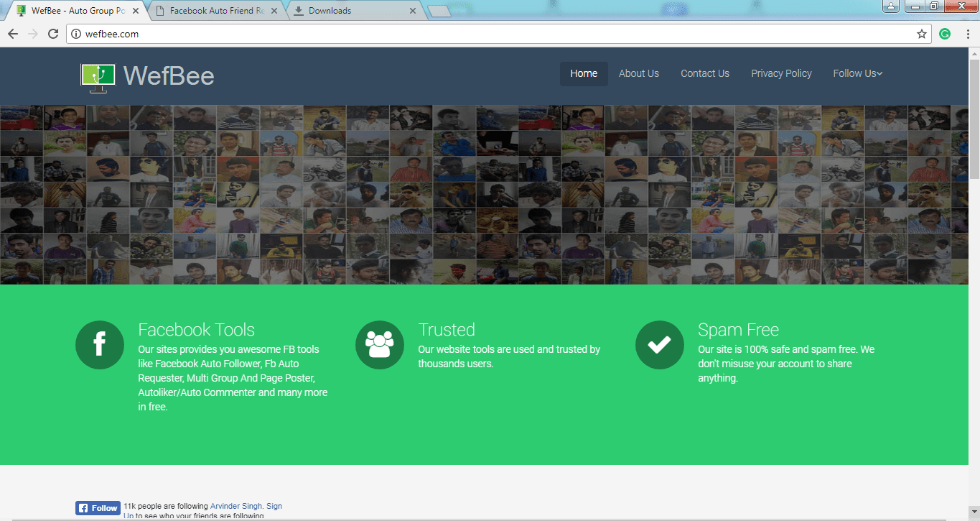Open the Chrome three-dot menu

967,34
